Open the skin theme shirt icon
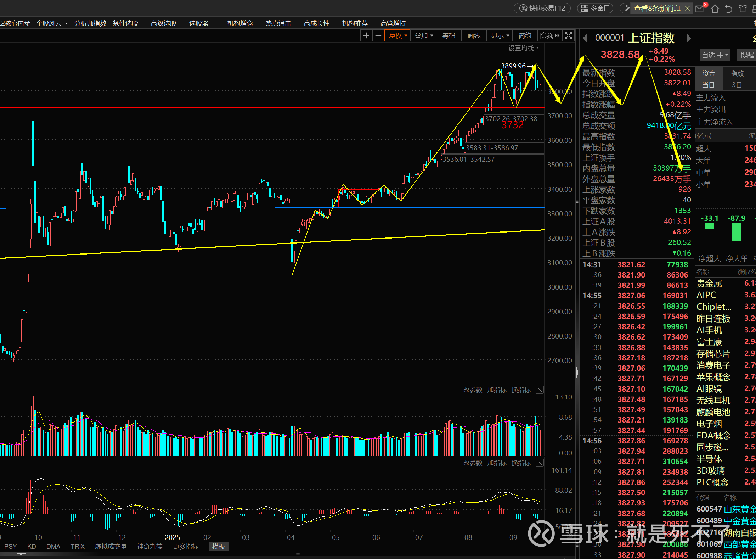 743,9
